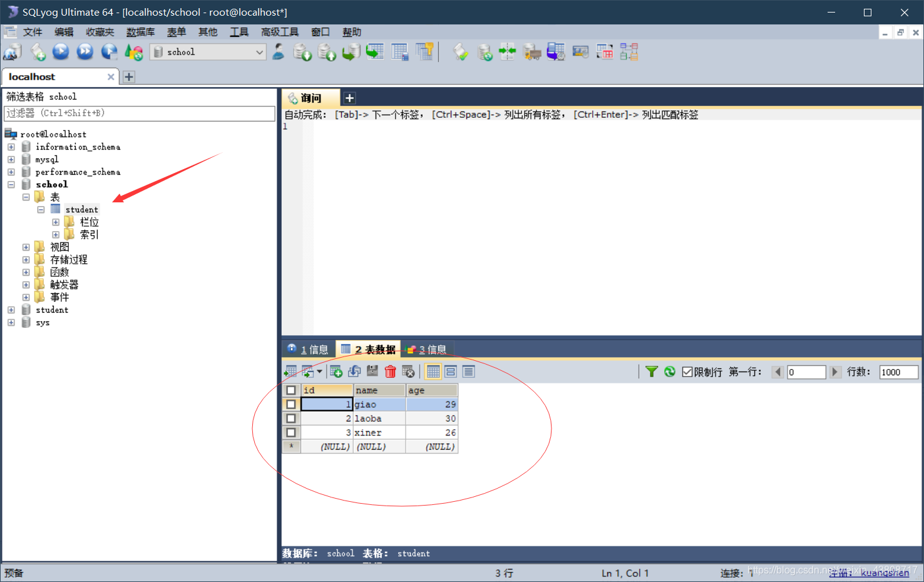Image resolution: width=924 pixels, height=582 pixels.
Task: Open the 高级工具 menu
Action: 280,32
